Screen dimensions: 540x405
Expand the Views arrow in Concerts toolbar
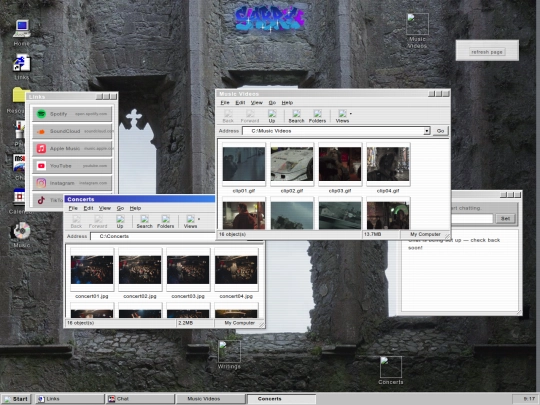click(x=199, y=219)
